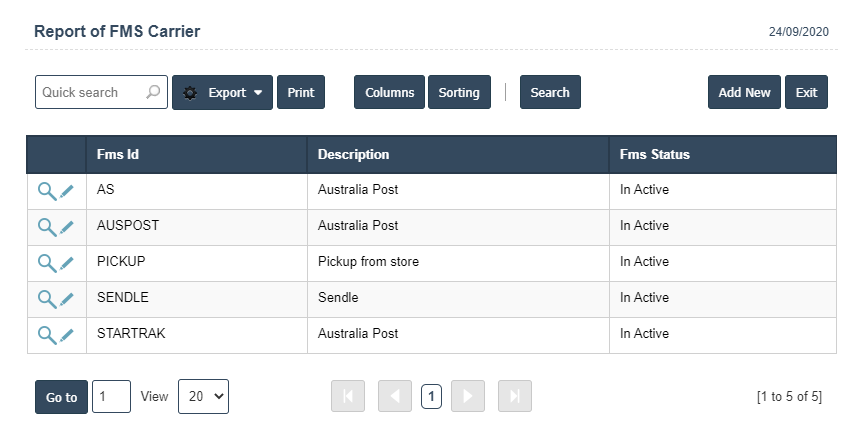Edit the SENDLE row using pencil icon
This screenshot has height=445, width=858.
[x=67, y=299]
